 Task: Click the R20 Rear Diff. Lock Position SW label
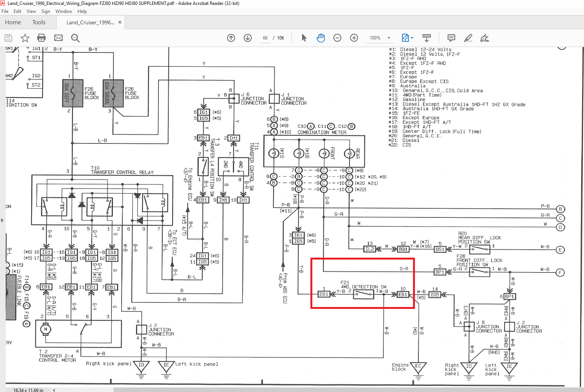pyautogui.click(x=480, y=238)
